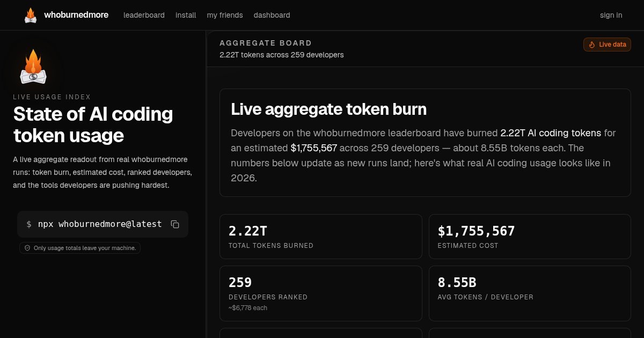Viewport: 644px width, 338px height.
Task: Navigate to the dashboard
Action: (x=272, y=15)
